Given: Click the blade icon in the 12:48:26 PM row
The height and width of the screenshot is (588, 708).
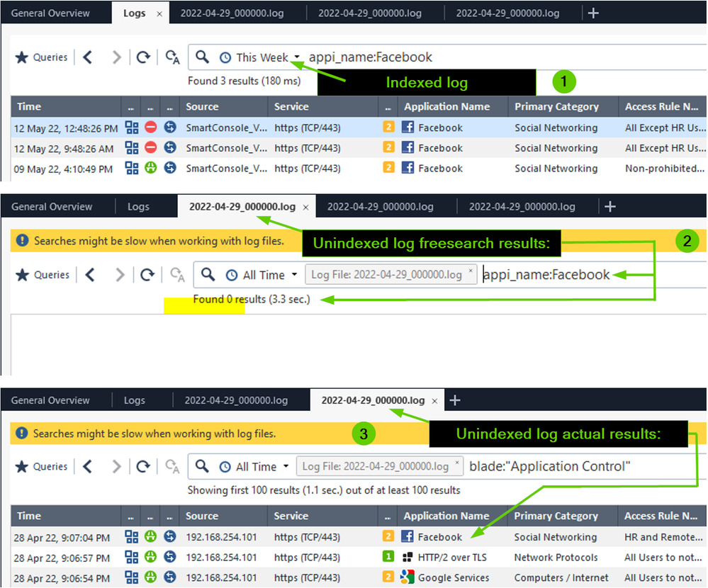Looking at the screenshot, I should tap(132, 128).
